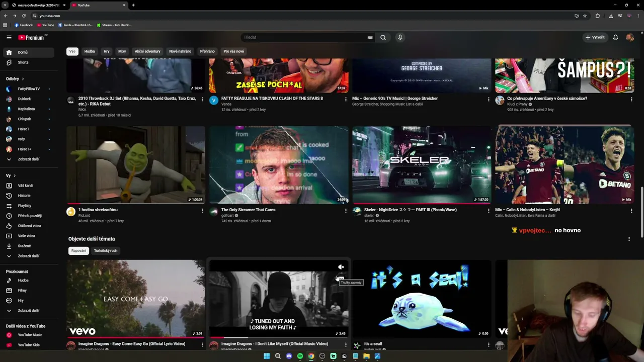Open the notifications bell
Screen dimensions: 644x362
pyautogui.click(x=615, y=37)
